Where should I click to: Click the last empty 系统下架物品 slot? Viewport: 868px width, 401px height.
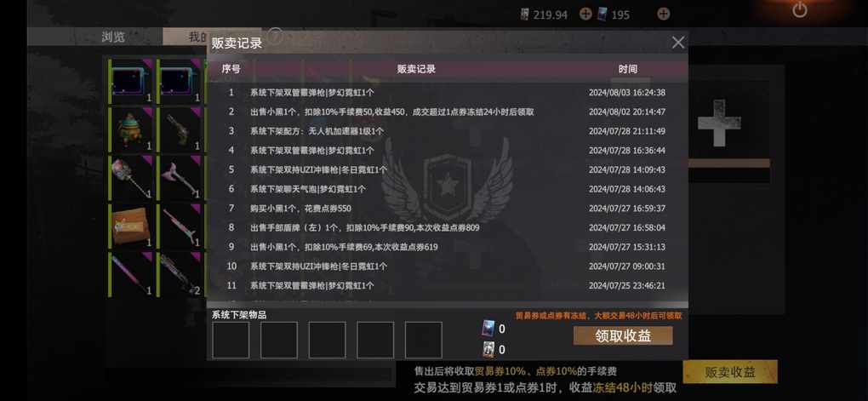point(424,340)
